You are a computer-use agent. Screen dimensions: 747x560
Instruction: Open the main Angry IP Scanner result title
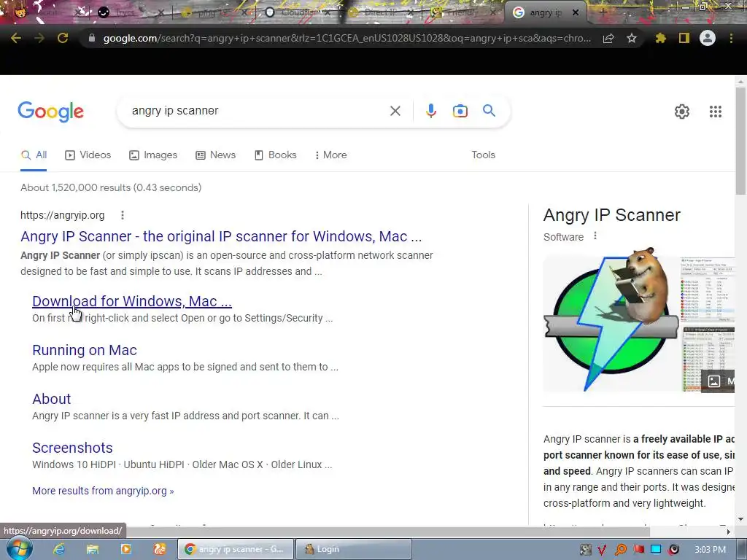(x=221, y=236)
